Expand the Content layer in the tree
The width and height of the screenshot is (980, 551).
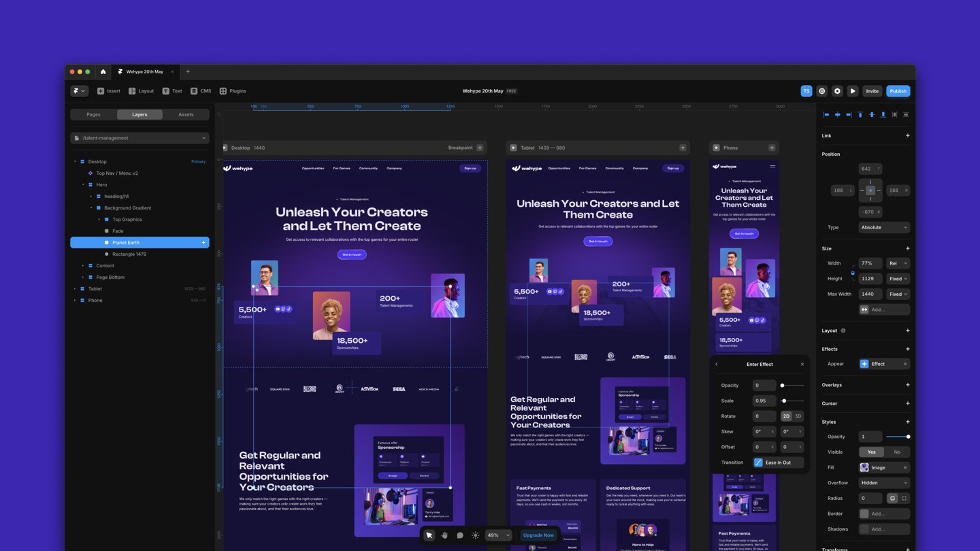83,266
